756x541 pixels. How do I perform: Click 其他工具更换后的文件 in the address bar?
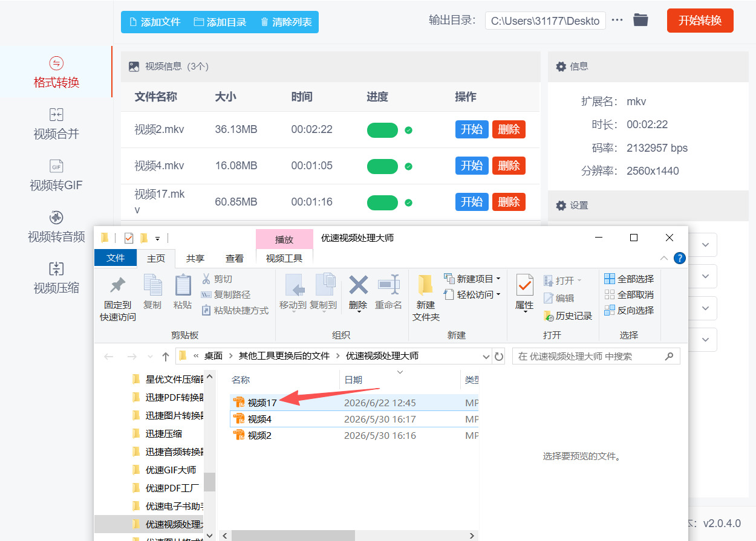284,356
